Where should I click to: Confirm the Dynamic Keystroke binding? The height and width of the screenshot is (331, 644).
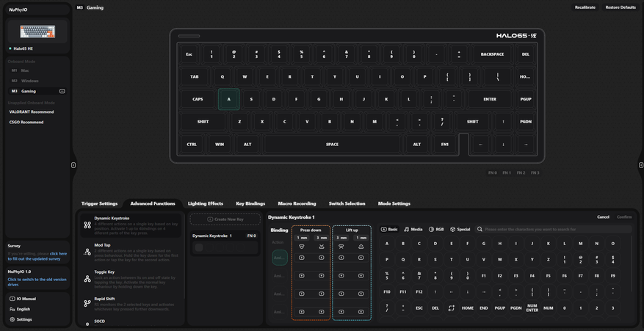(x=624, y=217)
